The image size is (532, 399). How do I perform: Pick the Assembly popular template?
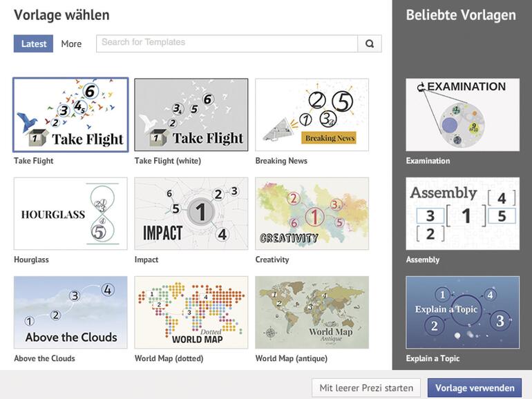tap(462, 213)
